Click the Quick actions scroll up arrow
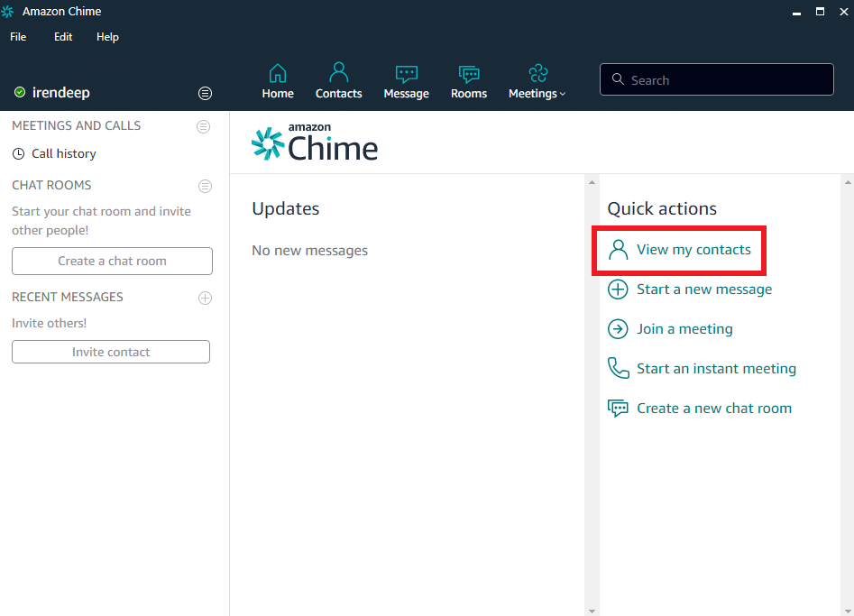This screenshot has height=616, width=854. (848, 182)
